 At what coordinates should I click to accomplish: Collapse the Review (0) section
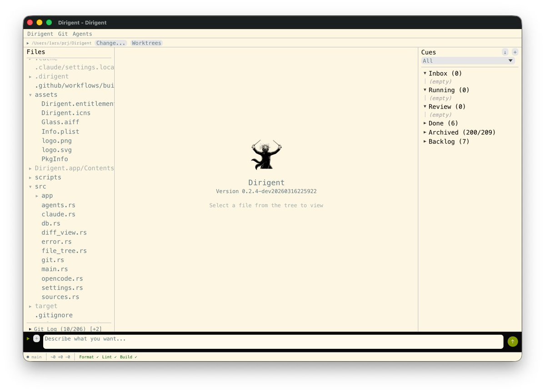point(425,107)
